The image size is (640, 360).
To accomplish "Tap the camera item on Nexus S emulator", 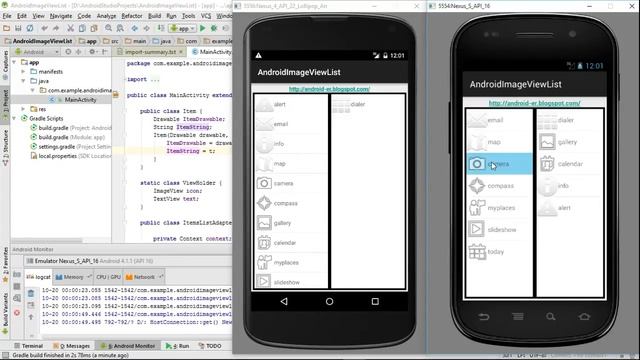I will [x=499, y=164].
